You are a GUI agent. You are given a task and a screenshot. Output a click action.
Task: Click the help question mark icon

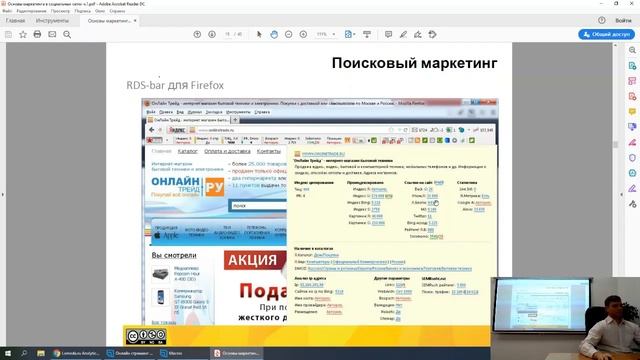pos(602,20)
